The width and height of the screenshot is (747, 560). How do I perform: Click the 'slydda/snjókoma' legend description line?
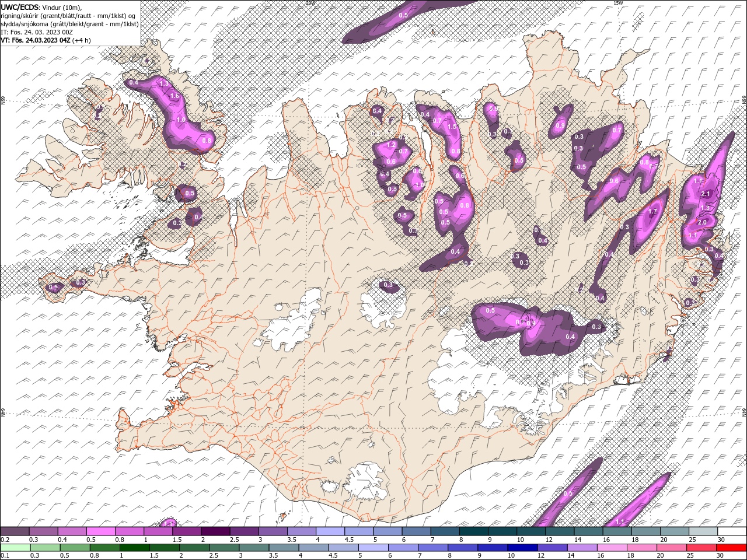click(x=69, y=24)
